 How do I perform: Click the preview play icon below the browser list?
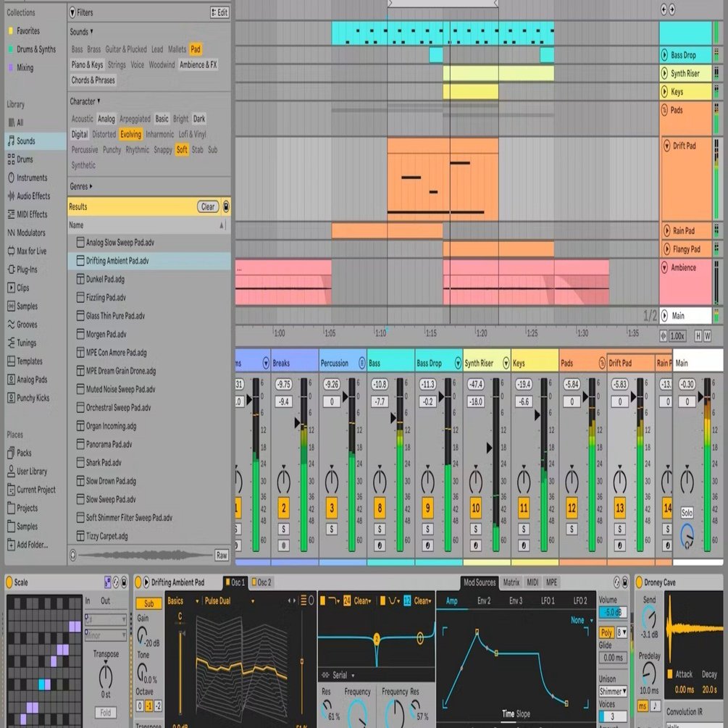(72, 556)
